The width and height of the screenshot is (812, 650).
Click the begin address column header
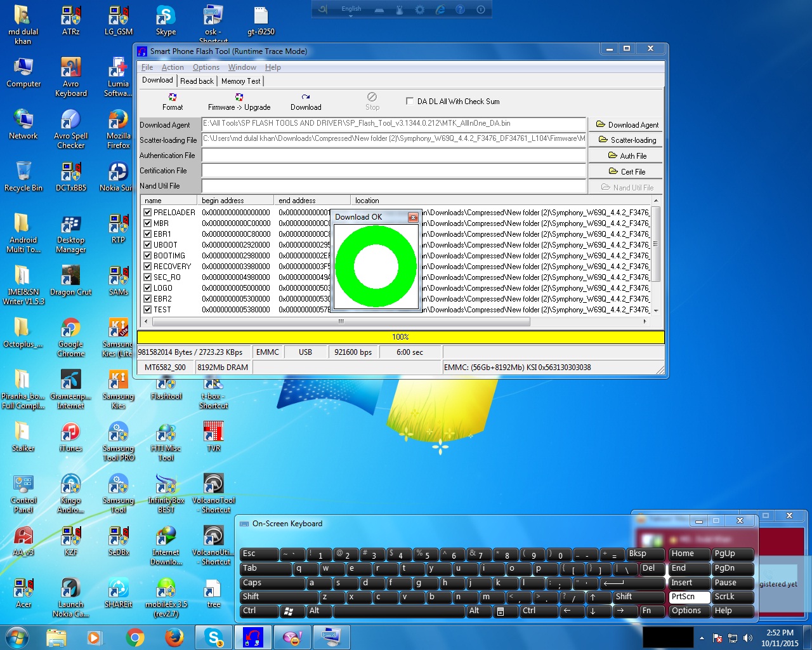click(235, 201)
